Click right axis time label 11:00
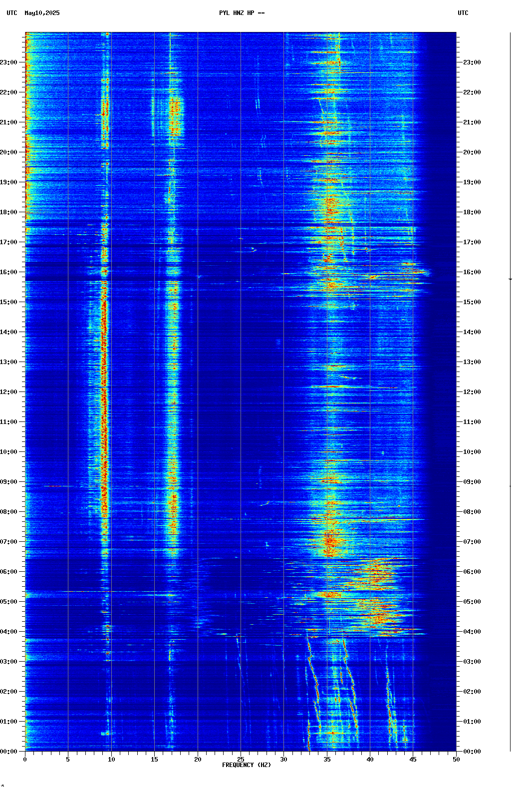The image size is (532, 791). [472, 422]
